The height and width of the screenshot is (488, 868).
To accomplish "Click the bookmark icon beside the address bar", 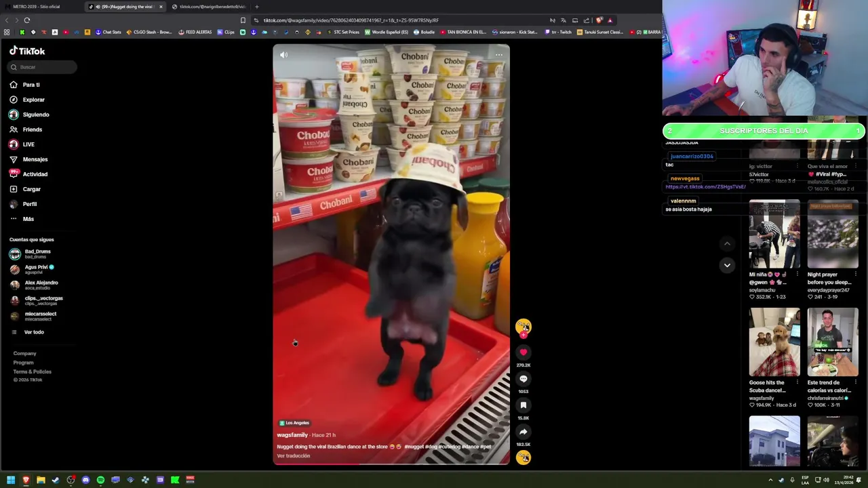I will [243, 20].
